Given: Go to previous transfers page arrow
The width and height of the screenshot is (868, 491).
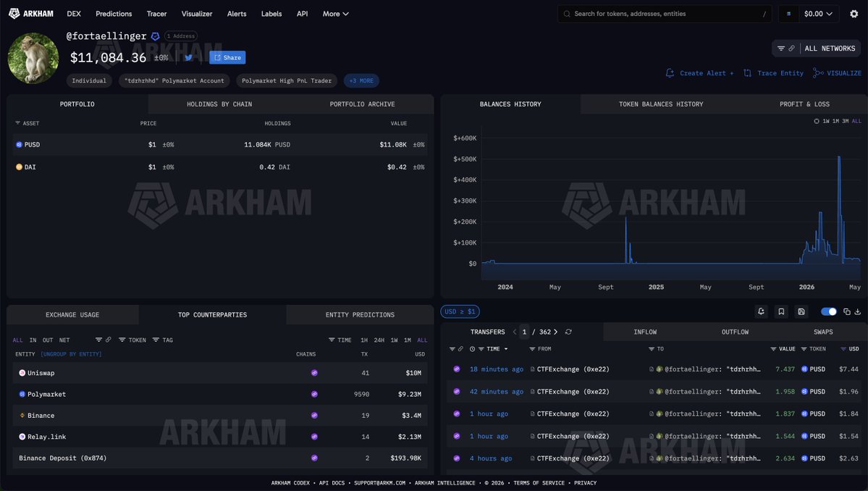Looking at the screenshot, I should (514, 332).
